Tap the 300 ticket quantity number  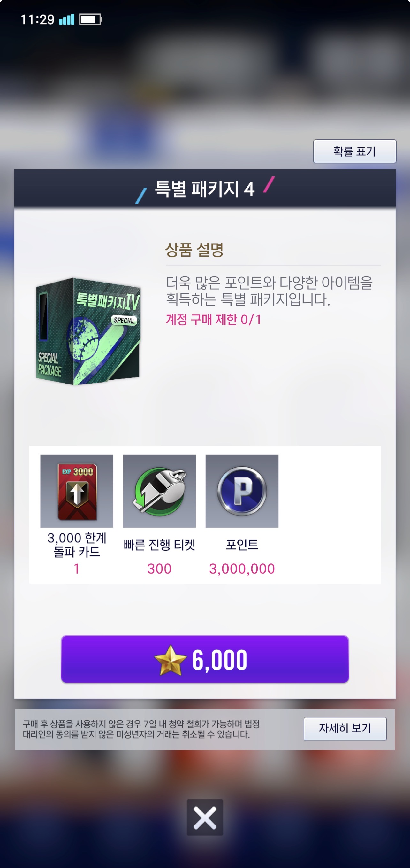point(159,569)
